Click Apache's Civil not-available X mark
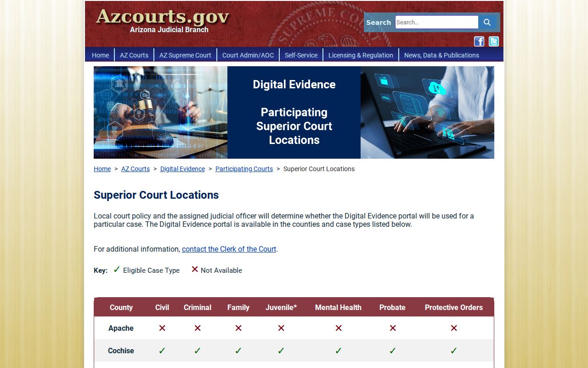 [x=162, y=328]
